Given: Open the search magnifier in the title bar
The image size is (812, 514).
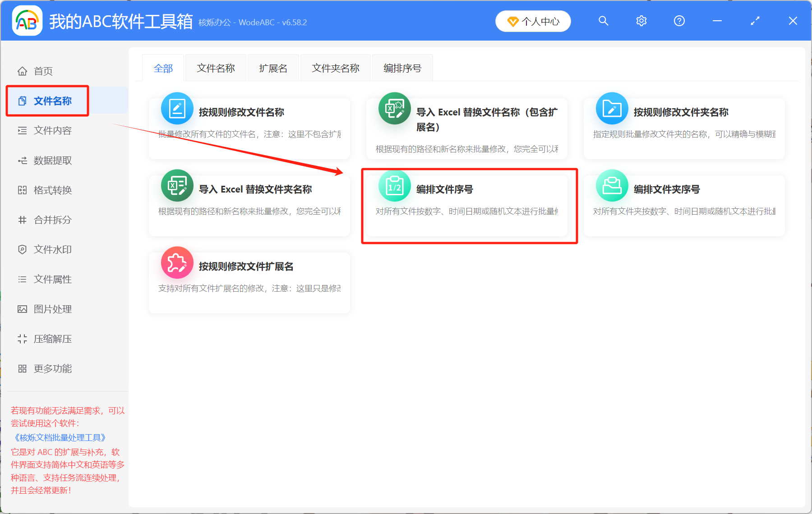Looking at the screenshot, I should (603, 21).
